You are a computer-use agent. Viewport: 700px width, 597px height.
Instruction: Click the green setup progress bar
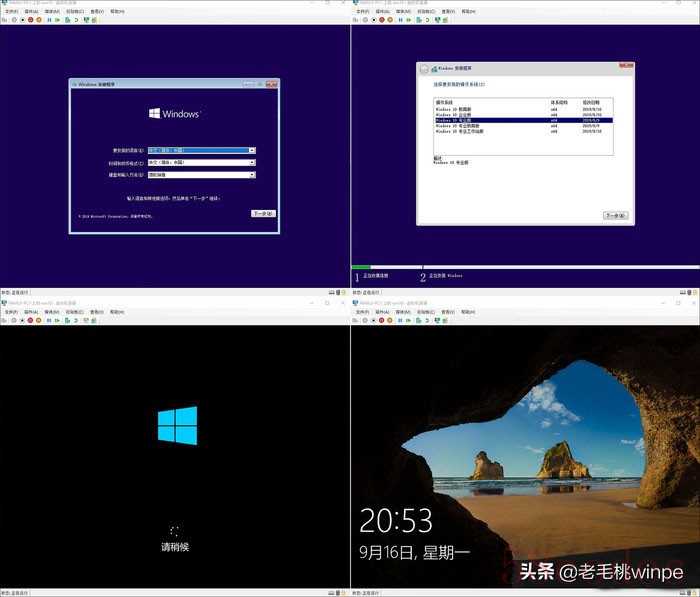pyautogui.click(x=362, y=267)
